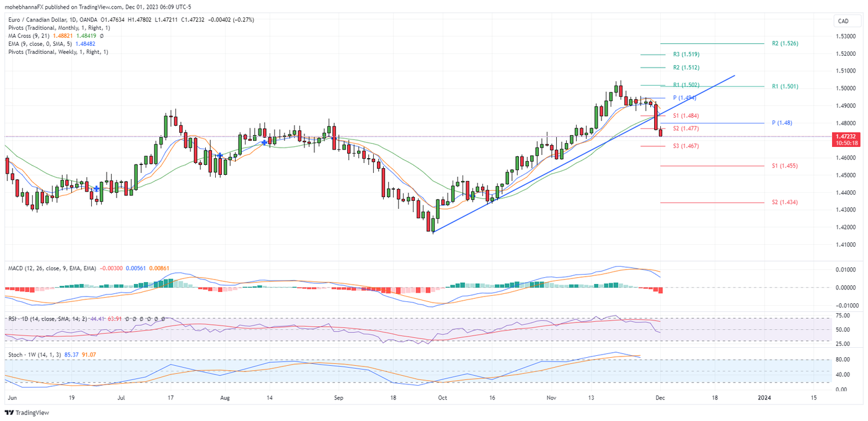Select the Pivots Traditional Monthly indicator legend
The width and height of the screenshot is (868, 421).
60,28
